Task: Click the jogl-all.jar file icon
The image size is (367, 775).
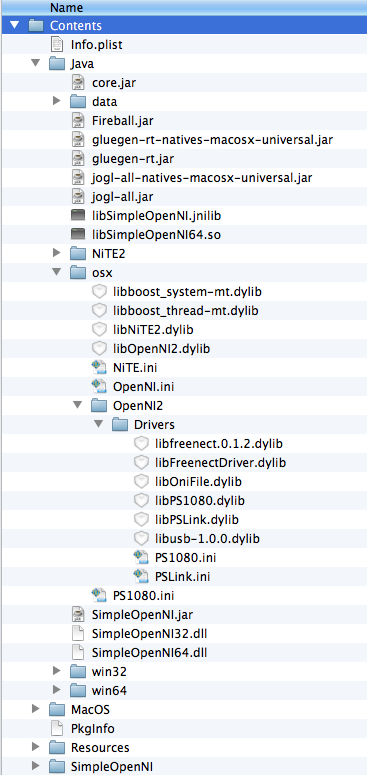Action: pos(78,197)
